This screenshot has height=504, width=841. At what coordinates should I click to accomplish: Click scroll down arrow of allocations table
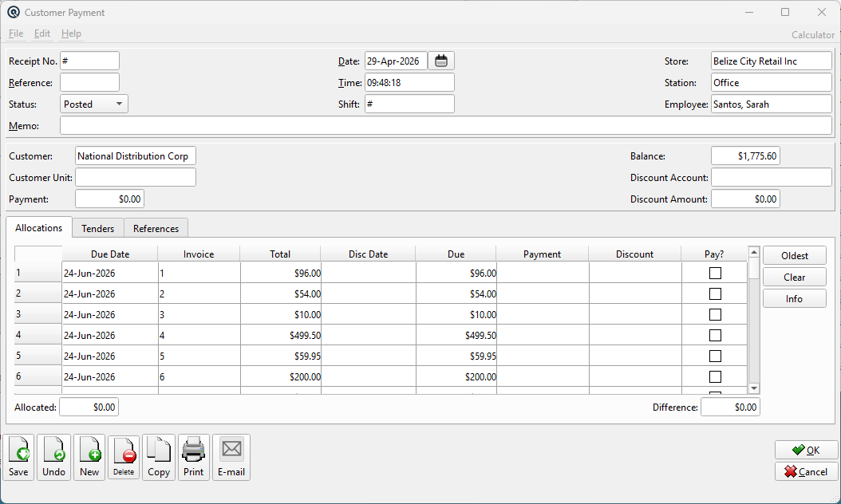pos(753,388)
